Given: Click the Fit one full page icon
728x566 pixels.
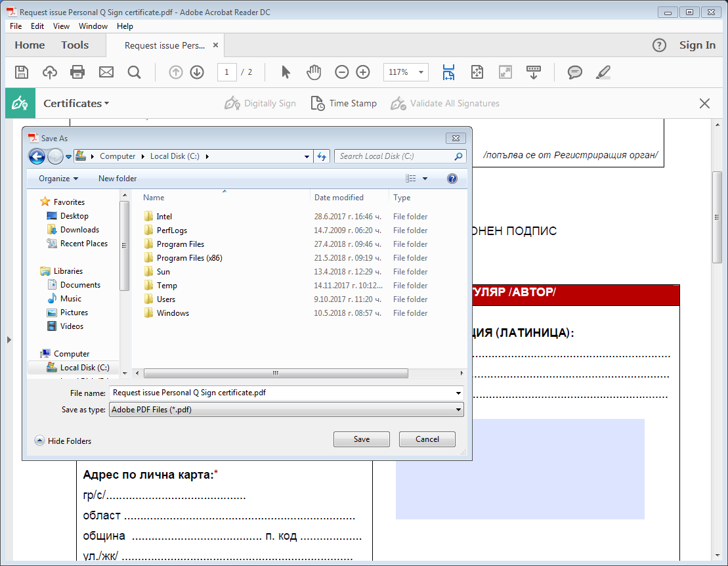Looking at the screenshot, I should pyautogui.click(x=477, y=72).
